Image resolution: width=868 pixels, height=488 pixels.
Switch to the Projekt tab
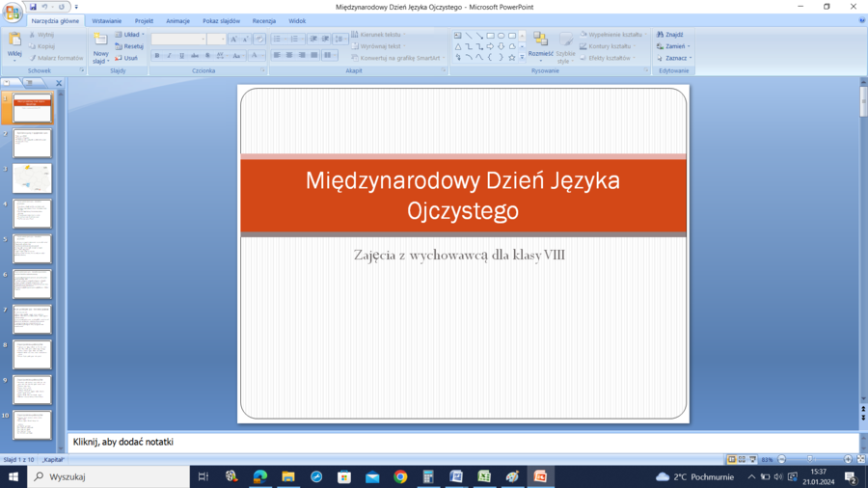[x=144, y=21]
